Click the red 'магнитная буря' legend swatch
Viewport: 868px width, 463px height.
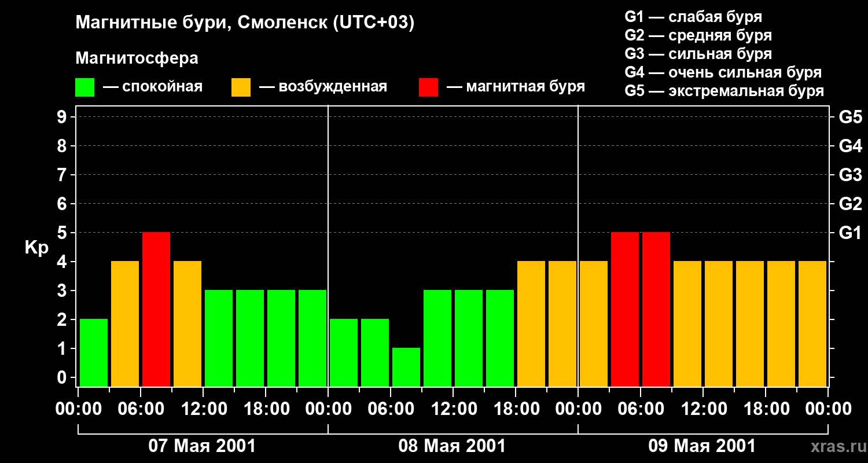click(428, 87)
